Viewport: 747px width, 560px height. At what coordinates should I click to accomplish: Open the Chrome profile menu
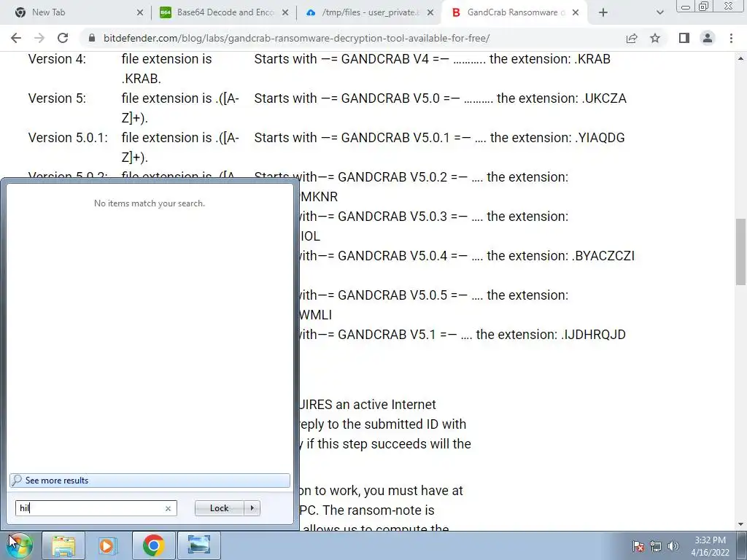coord(708,38)
